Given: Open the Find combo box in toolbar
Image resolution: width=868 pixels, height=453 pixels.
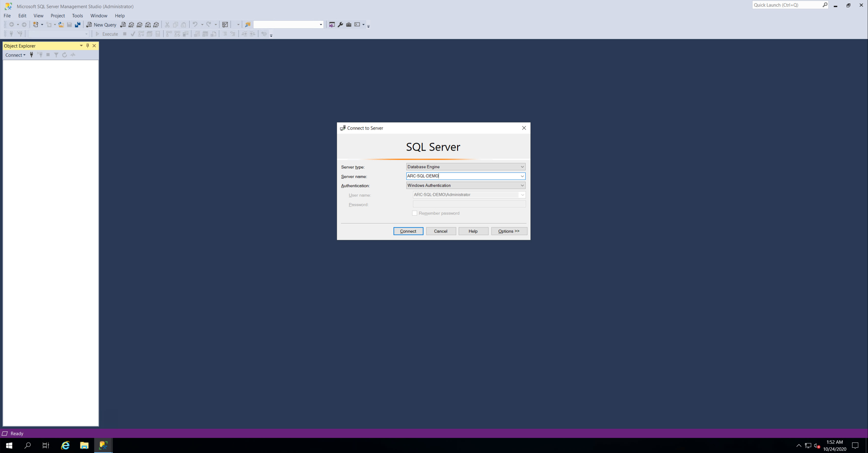Looking at the screenshot, I should 288,25.
